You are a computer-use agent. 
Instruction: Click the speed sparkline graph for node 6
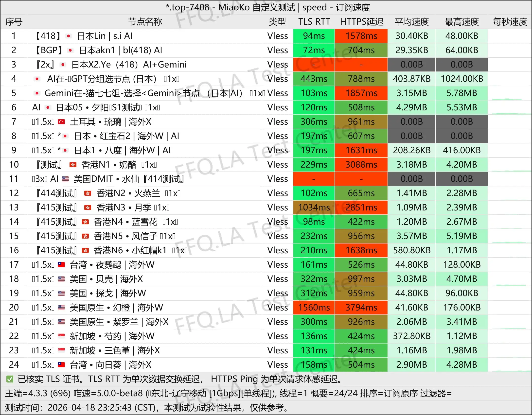point(509,107)
